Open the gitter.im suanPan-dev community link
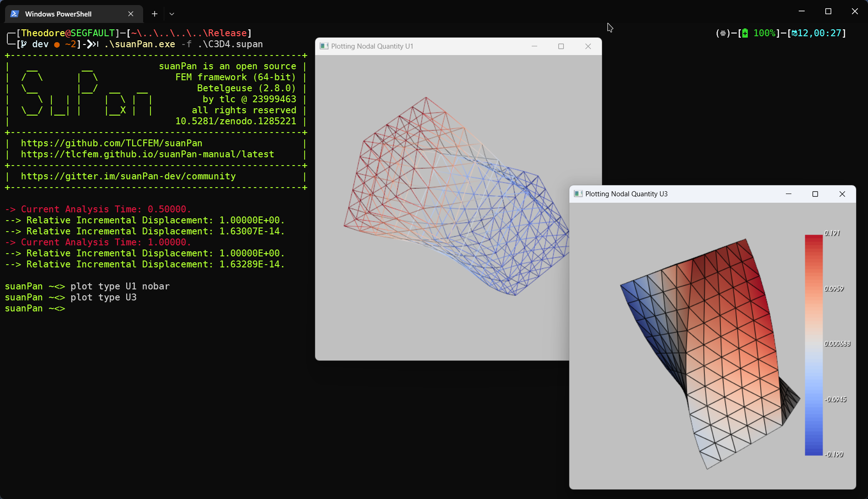Viewport: 868px width, 499px height. pyautogui.click(x=128, y=176)
